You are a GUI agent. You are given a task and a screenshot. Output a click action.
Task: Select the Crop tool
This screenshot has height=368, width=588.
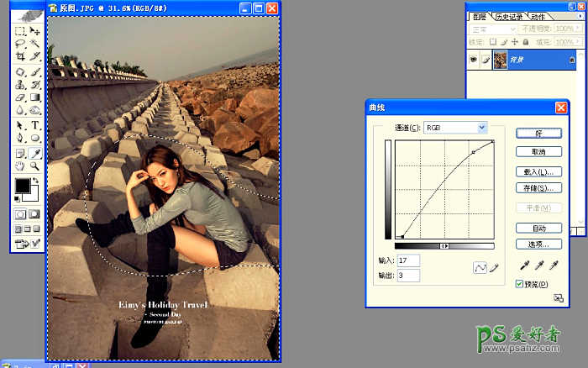point(20,56)
